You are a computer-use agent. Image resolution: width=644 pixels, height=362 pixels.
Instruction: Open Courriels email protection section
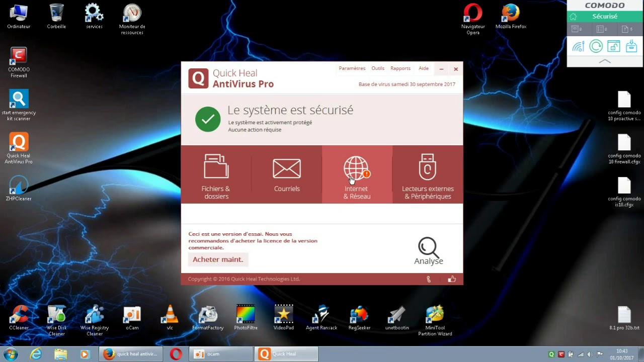(287, 175)
